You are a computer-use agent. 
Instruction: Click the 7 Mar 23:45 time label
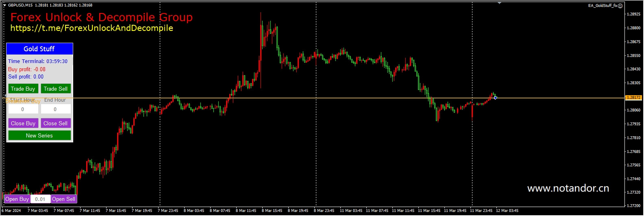(168, 211)
